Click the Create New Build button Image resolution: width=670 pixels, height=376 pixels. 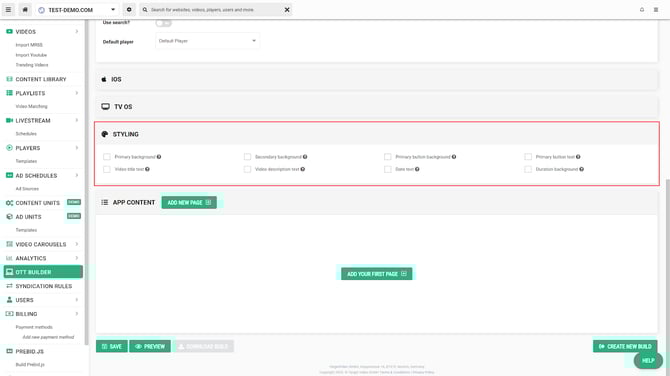tap(625, 347)
